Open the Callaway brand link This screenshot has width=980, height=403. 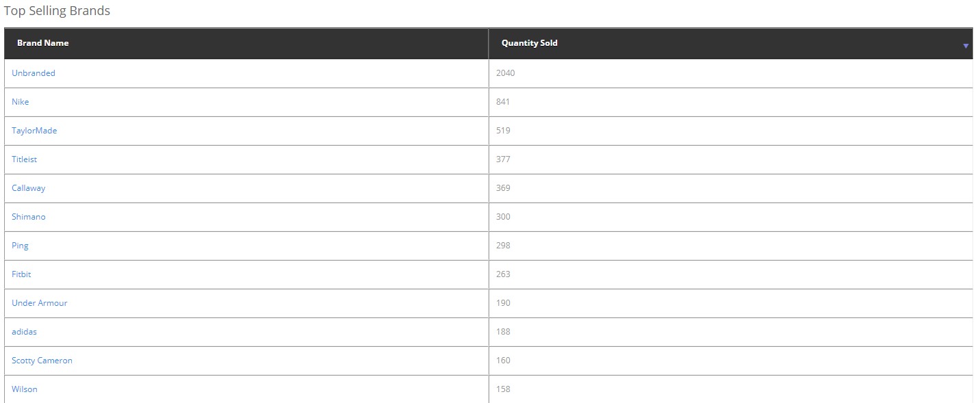coord(29,188)
